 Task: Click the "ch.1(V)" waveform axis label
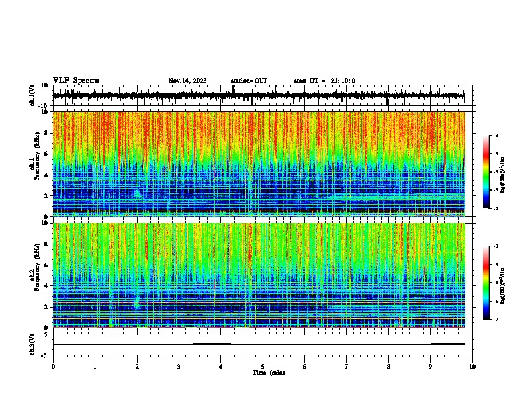[x=32, y=95]
